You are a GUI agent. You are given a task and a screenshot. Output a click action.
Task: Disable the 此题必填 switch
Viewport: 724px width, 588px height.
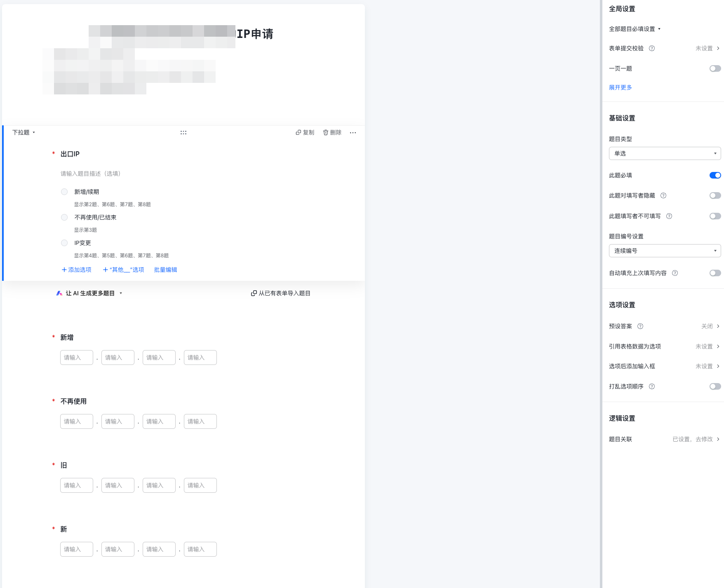715,175
